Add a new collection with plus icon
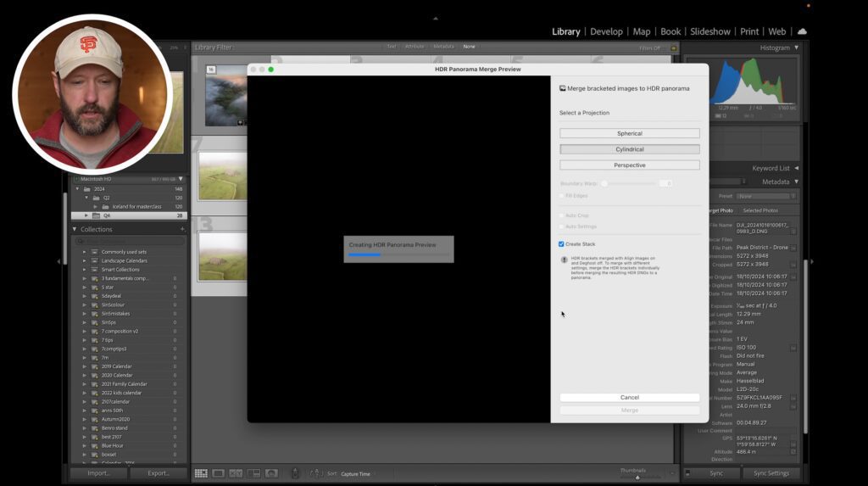 click(x=181, y=229)
